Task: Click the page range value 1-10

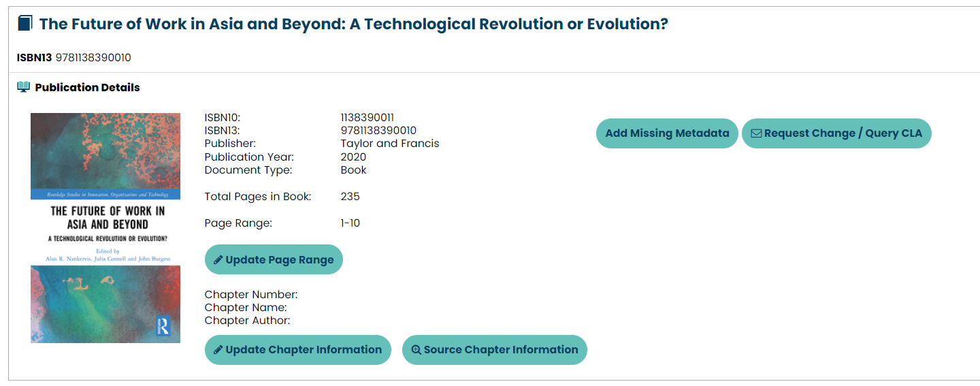Action: point(350,223)
